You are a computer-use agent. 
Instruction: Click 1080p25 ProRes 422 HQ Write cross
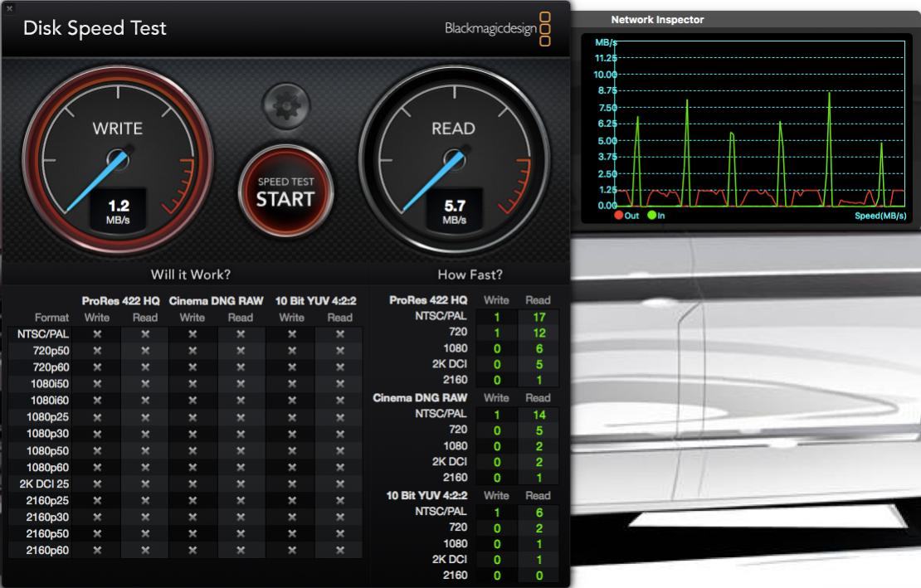(x=98, y=417)
